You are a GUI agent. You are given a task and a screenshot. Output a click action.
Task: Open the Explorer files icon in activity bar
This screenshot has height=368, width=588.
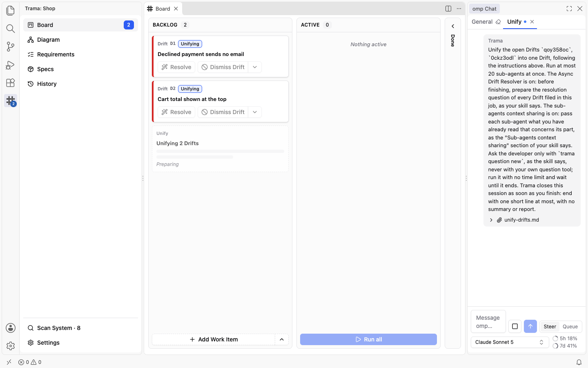click(x=11, y=10)
